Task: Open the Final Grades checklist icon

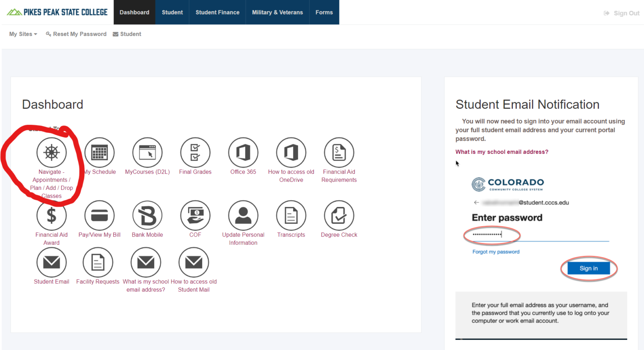Action: click(x=195, y=153)
